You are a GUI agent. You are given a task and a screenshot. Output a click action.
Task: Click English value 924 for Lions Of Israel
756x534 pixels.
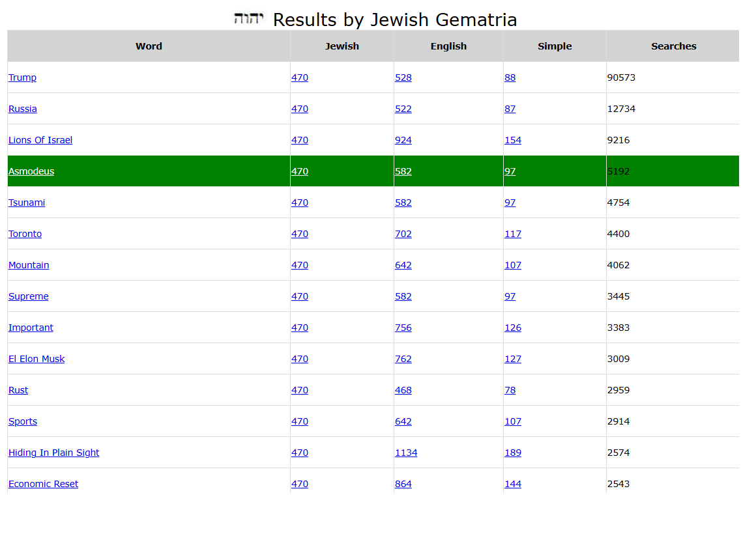[403, 140]
